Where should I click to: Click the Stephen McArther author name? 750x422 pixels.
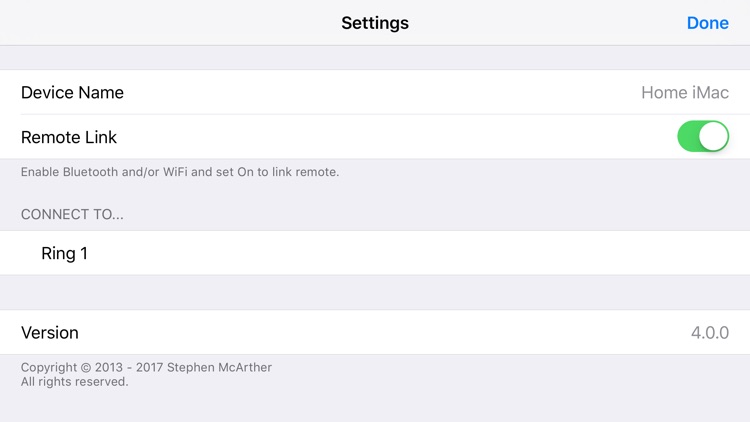click(x=219, y=367)
